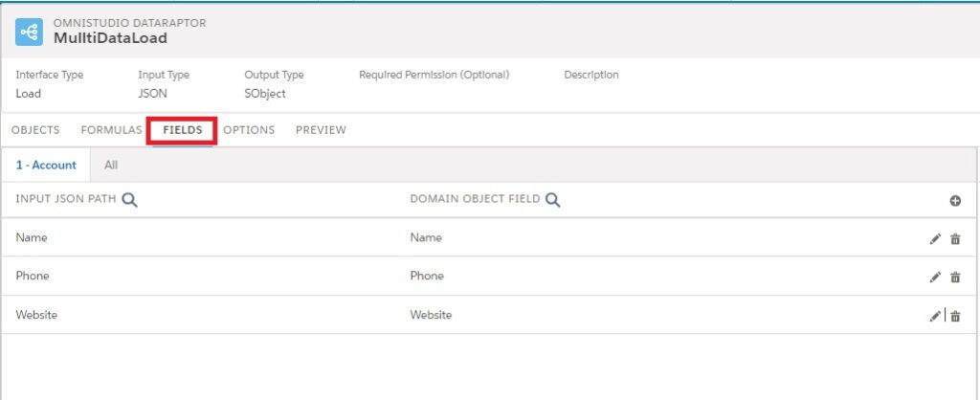Click the OmniStudio DataRaptor header icon
Screen dimensions: 980x400
(x=30, y=32)
